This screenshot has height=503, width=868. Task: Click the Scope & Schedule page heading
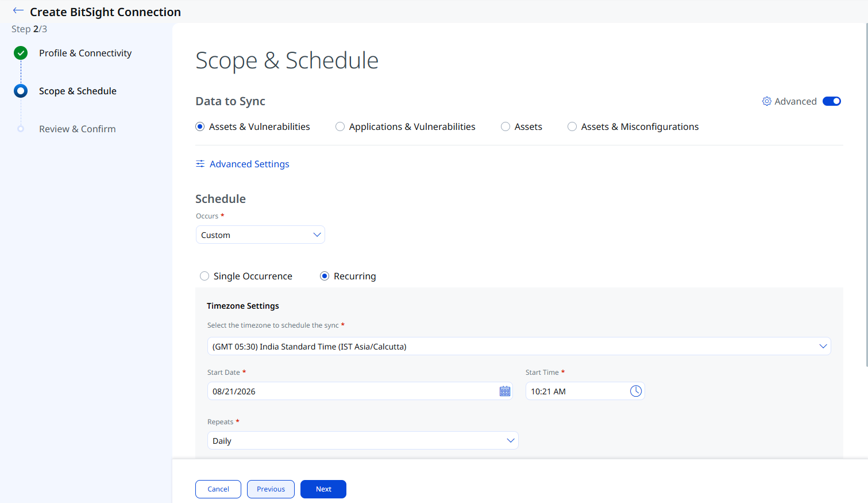coord(287,60)
